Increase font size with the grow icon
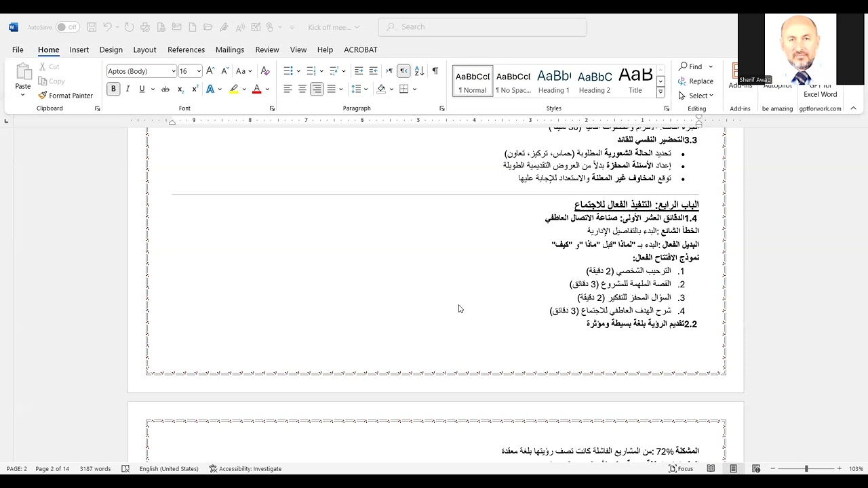This screenshot has height=488, width=868. click(x=210, y=71)
